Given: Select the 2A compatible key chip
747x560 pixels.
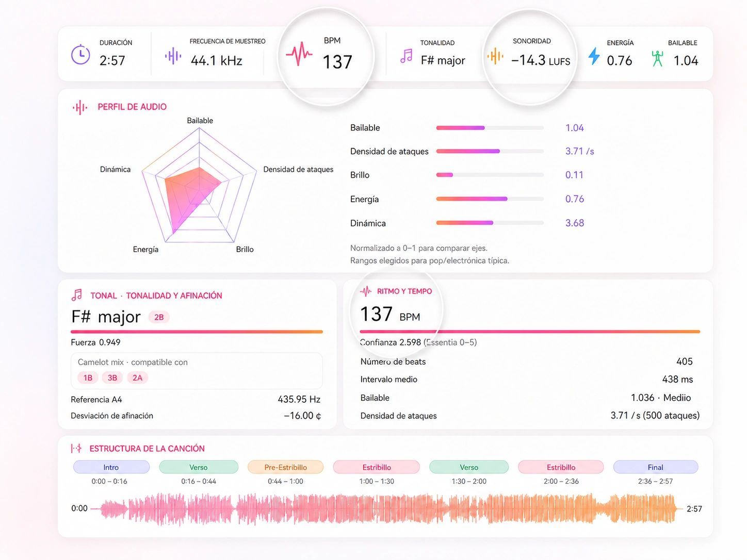Looking at the screenshot, I should 137,378.
